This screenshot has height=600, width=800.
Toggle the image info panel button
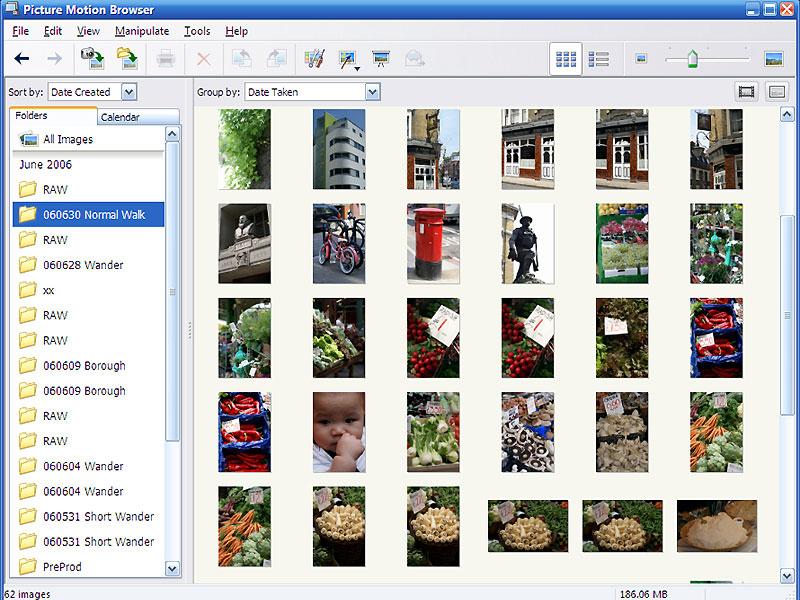[777, 92]
